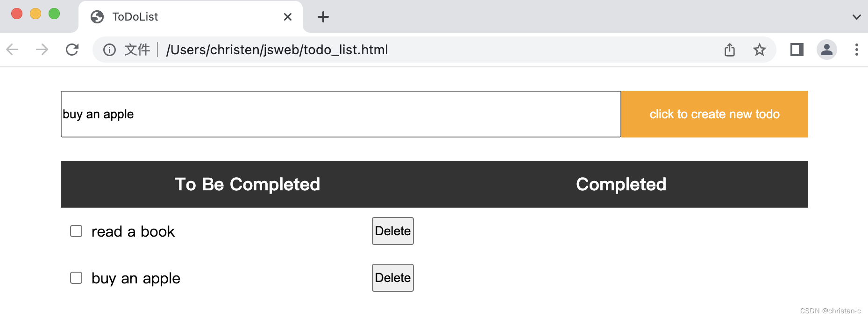View site information via info icon
The width and height of the screenshot is (868, 318).
click(109, 50)
